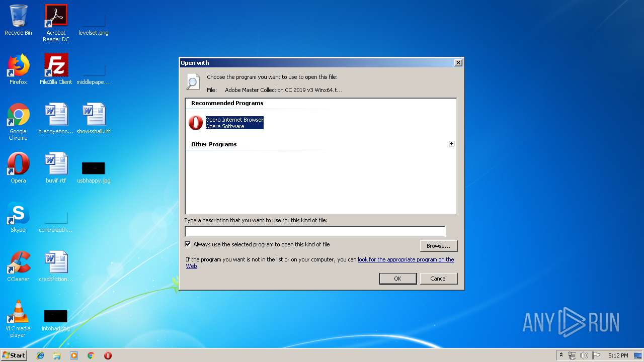Screen dimensions: 644x362
Task: Uncheck Always use the selected program checkbox
Action: [188, 244]
